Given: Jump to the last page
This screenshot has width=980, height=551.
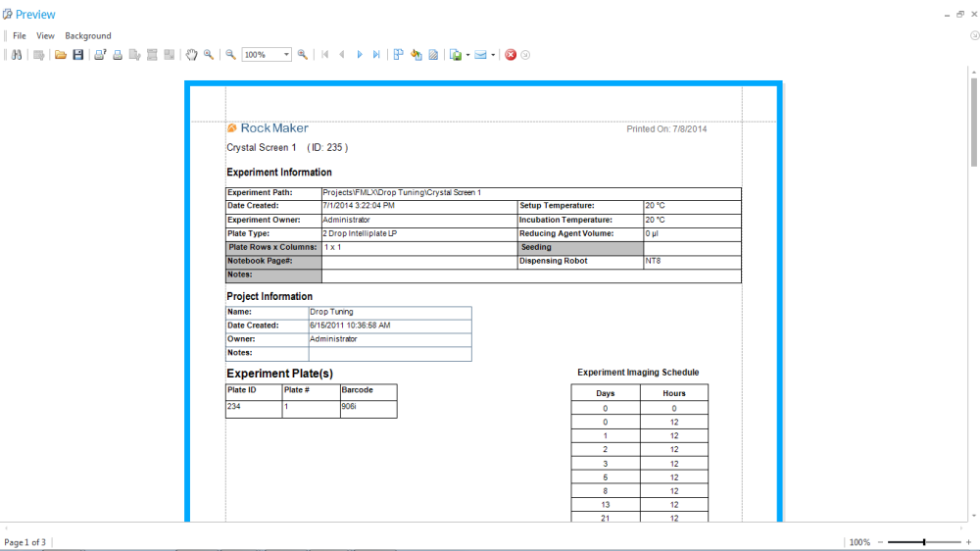Looking at the screenshot, I should [x=376, y=55].
